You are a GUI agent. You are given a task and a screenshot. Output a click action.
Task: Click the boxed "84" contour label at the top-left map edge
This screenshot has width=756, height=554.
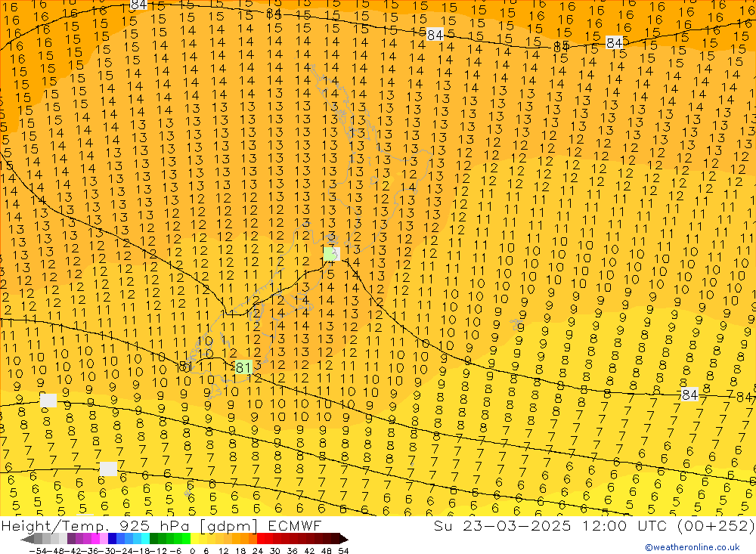[x=138, y=5]
